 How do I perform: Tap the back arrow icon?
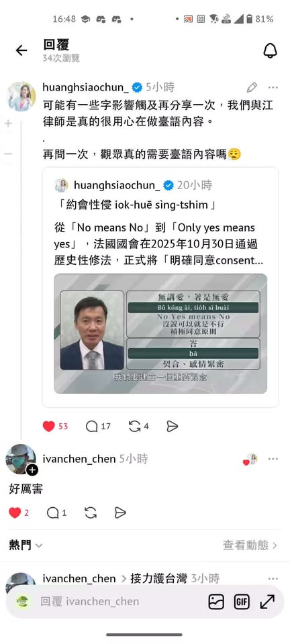[21, 50]
